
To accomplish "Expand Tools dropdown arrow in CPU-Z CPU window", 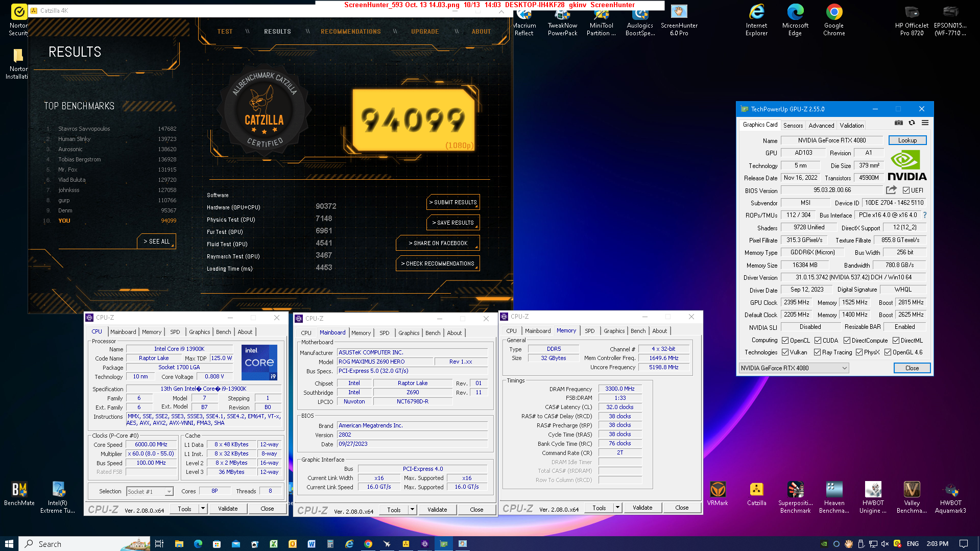I will pos(203,509).
